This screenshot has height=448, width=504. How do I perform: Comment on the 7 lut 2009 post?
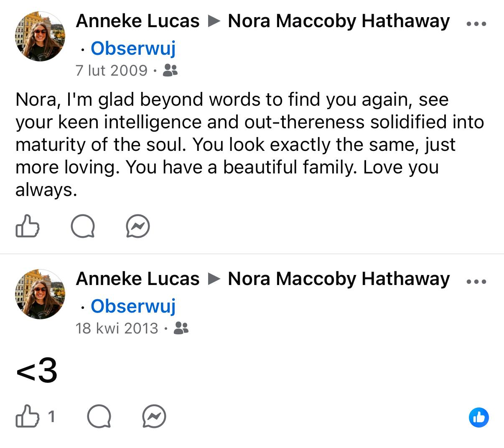[x=83, y=227]
